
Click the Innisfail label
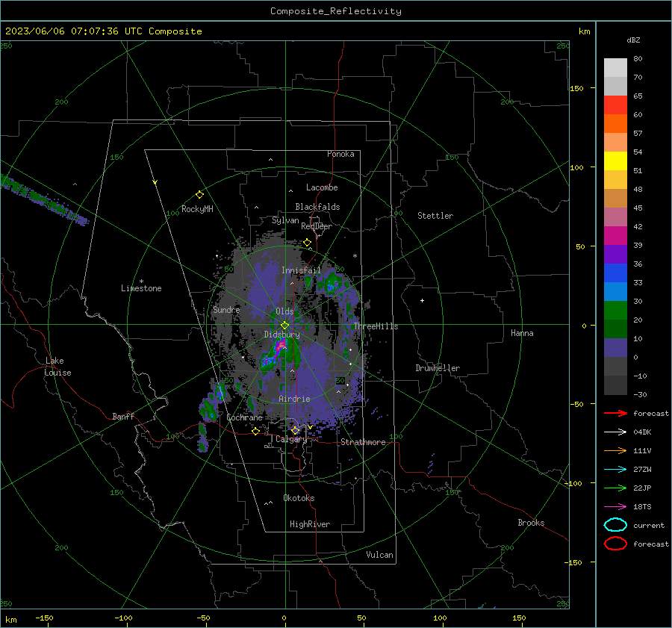click(301, 270)
